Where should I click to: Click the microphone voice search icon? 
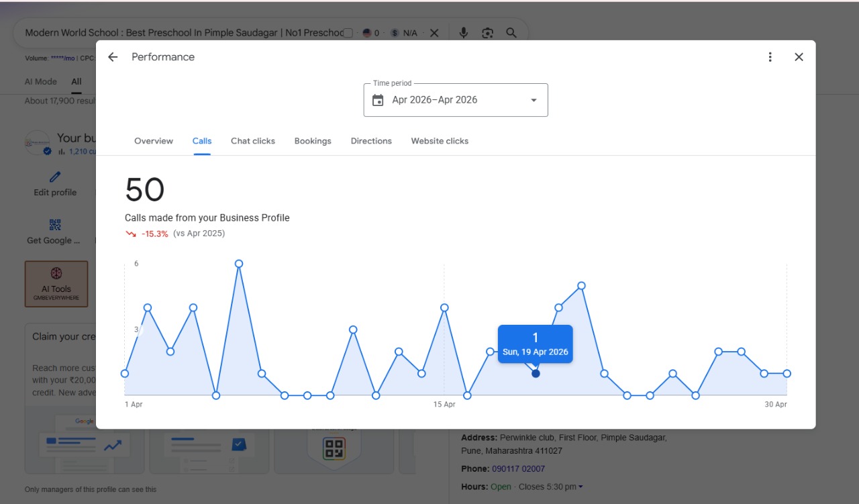[x=463, y=33]
